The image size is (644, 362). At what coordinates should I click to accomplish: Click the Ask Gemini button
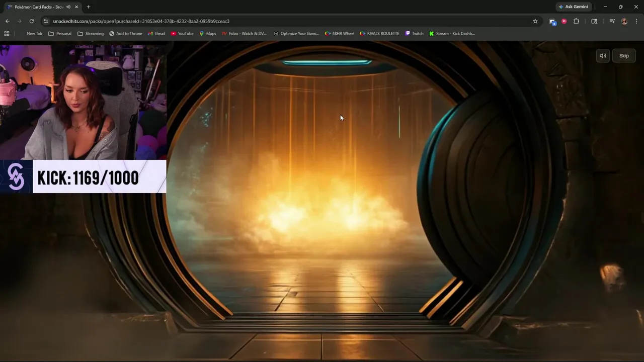tap(573, 7)
